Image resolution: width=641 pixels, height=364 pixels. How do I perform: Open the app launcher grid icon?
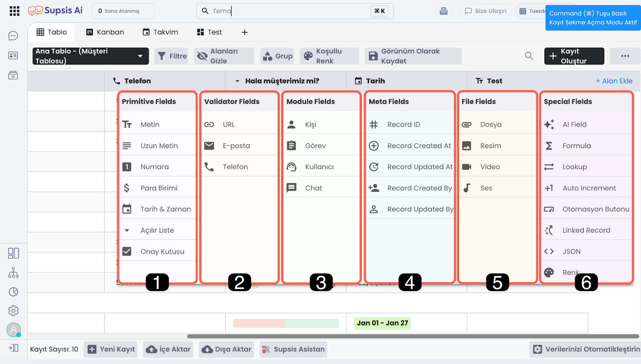(x=14, y=11)
